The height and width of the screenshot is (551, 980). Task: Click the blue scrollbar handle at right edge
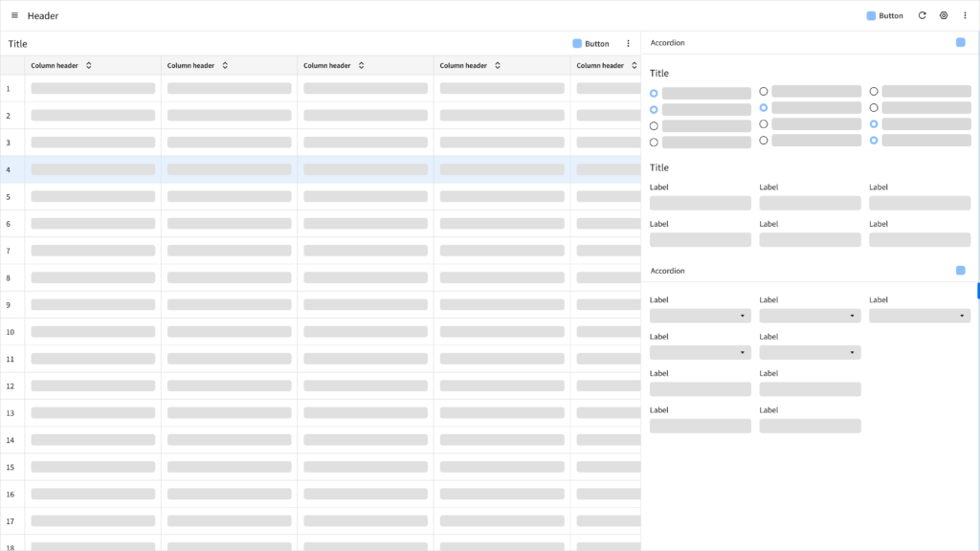coord(977,291)
